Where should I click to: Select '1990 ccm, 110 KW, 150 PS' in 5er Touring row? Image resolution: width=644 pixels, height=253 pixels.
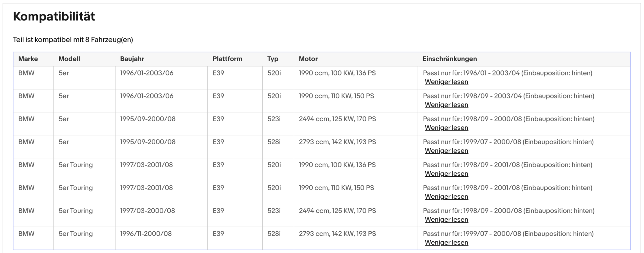click(336, 188)
